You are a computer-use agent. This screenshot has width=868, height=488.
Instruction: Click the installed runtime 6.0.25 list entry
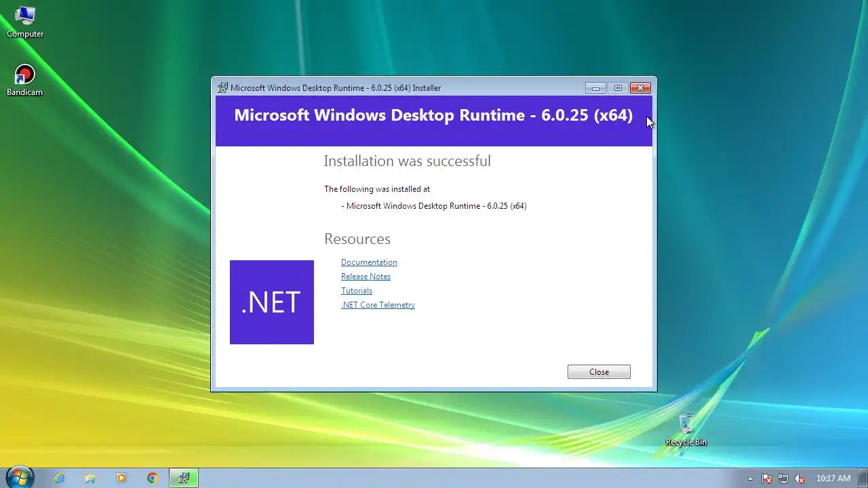point(434,206)
